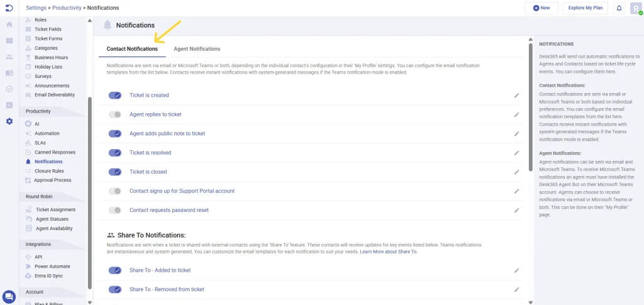This screenshot has height=305, width=644.
Task: Open Ticket is created notification link
Action: (x=149, y=95)
